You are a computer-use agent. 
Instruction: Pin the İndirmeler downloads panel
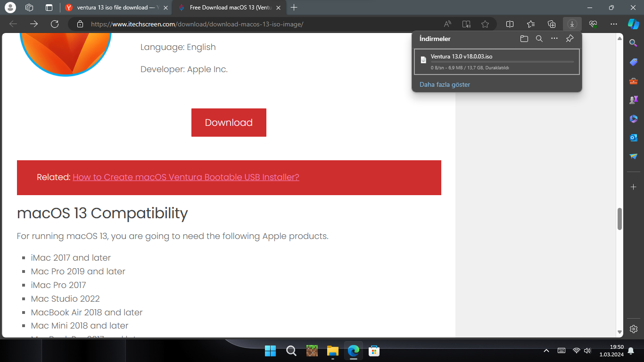[570, 39]
